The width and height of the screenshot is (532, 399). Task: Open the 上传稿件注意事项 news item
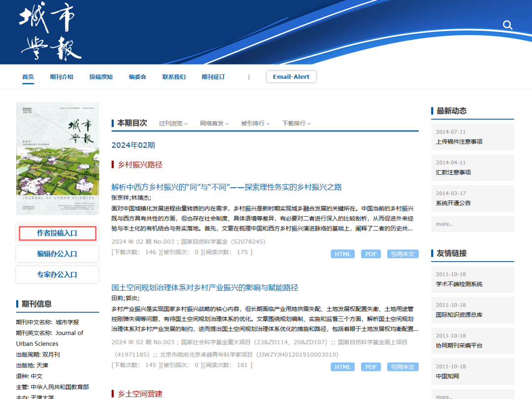459,142
